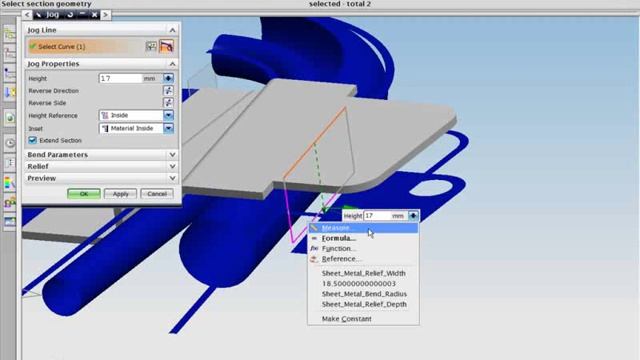640x360 pixels.
Task: Select Sheet_Metal_Bend_Radius from the menu
Action: (x=363, y=294)
